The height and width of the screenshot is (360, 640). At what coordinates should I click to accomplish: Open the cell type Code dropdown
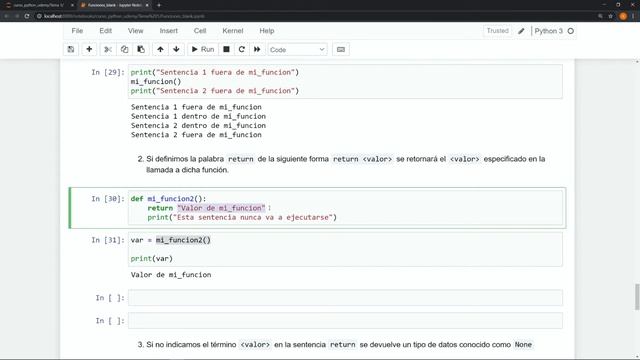pos(297,50)
